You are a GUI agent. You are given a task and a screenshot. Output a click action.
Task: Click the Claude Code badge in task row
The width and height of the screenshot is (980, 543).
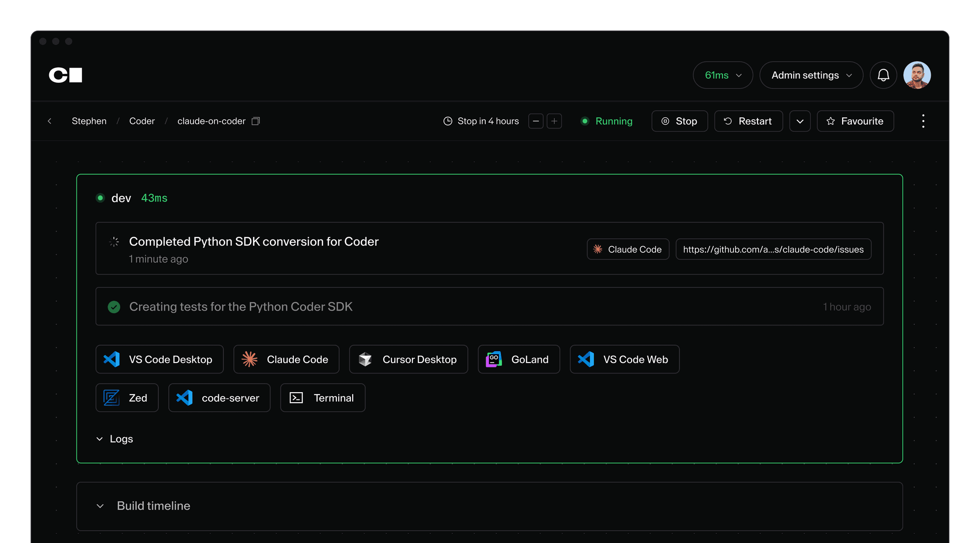(628, 249)
